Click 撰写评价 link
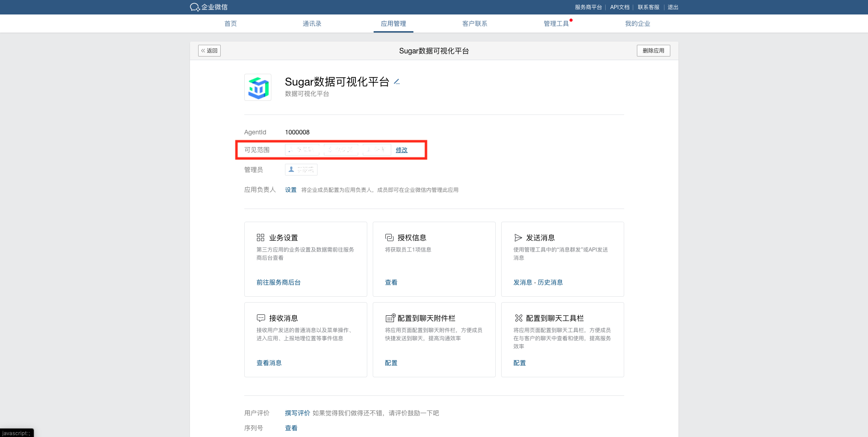Screen dimensions: 868x437 (x=298, y=413)
